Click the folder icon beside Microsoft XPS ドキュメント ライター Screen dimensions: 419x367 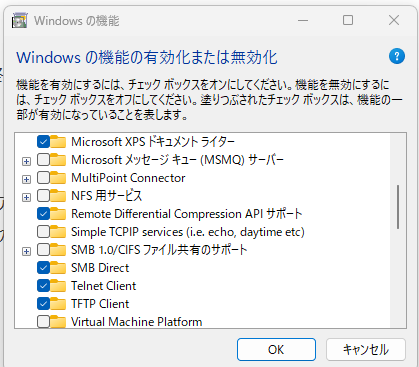58,142
